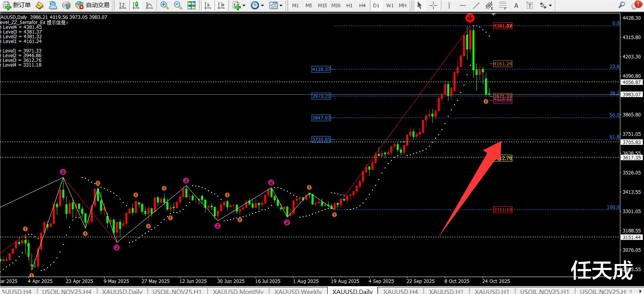The image size is (644, 294).
Task: Click the arrows objects icon
Action: [543, 5]
